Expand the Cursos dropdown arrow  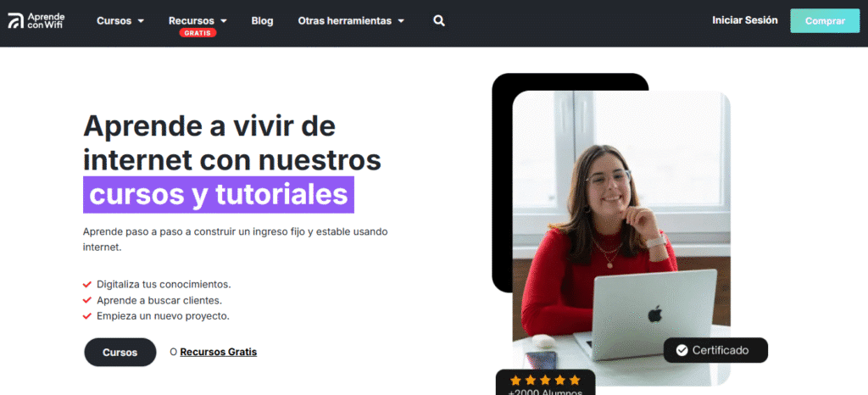[x=141, y=21]
